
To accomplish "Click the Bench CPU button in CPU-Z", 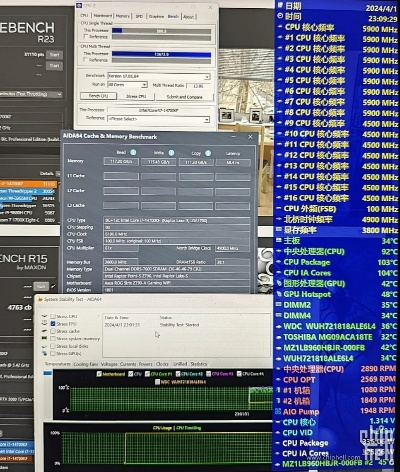I will 98,96.
